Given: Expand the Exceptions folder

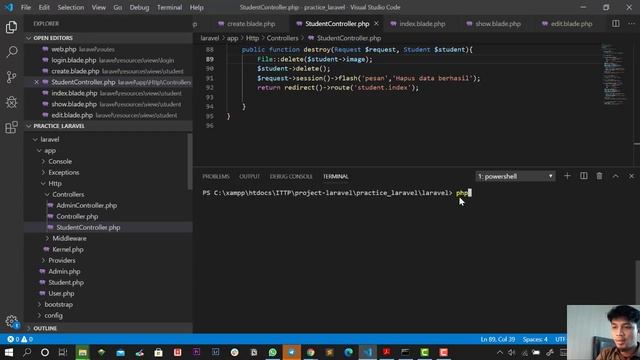Looking at the screenshot, I should (64, 173).
